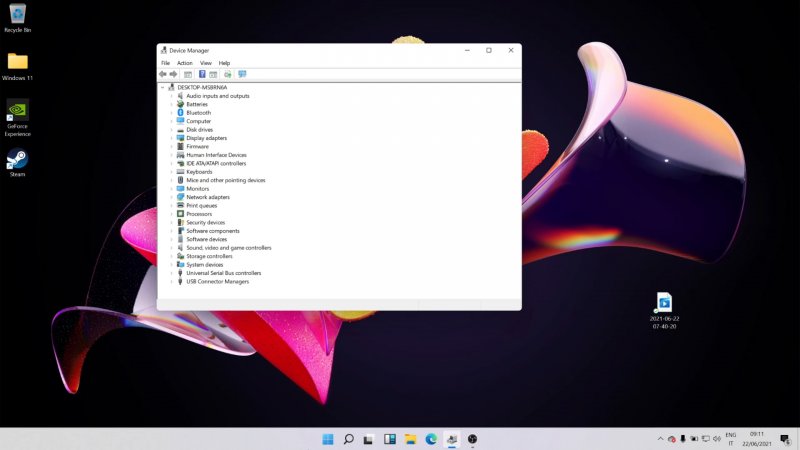
Task: Expand the Storage controllers category
Action: click(x=171, y=256)
